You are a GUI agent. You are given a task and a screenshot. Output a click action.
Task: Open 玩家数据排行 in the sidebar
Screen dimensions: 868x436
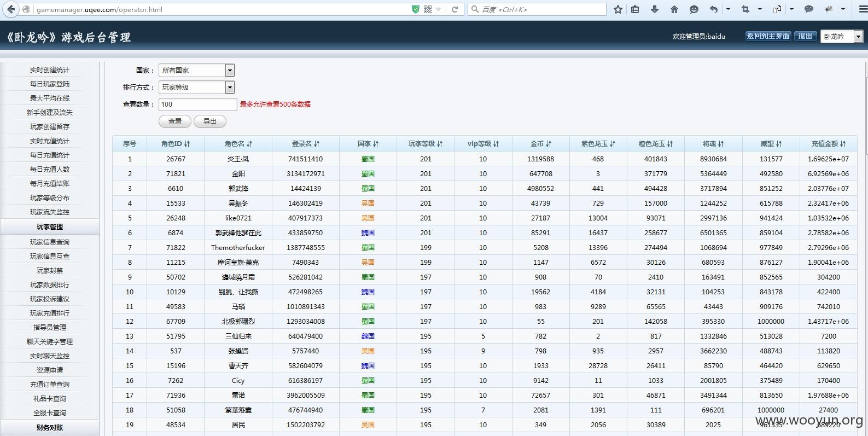click(x=50, y=285)
